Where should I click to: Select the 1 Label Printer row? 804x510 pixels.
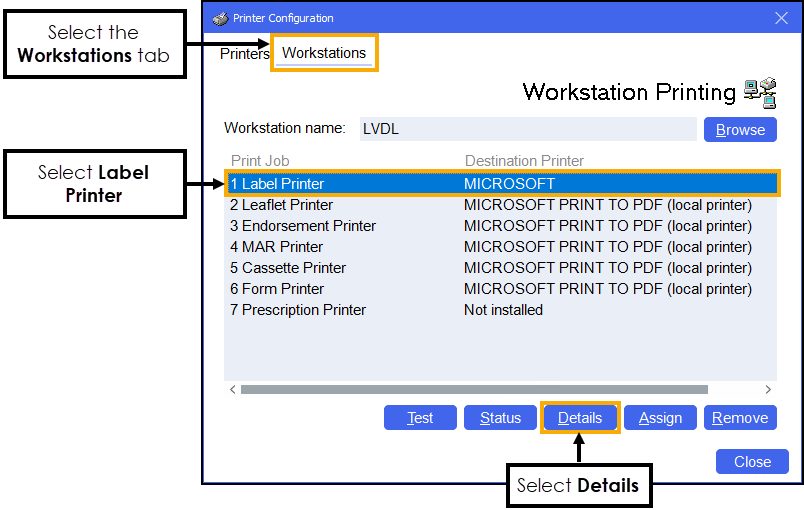[x=500, y=184]
